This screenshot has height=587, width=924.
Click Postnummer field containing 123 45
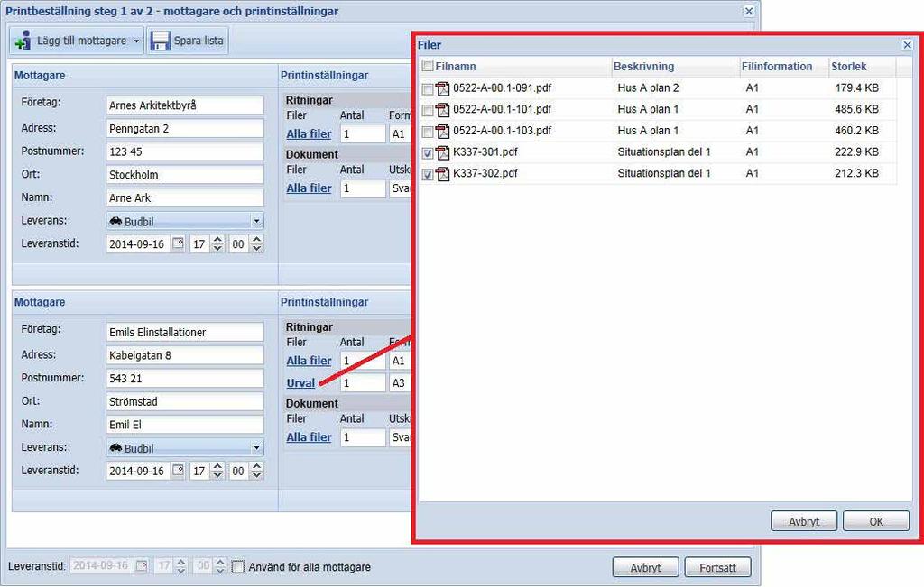tap(185, 151)
